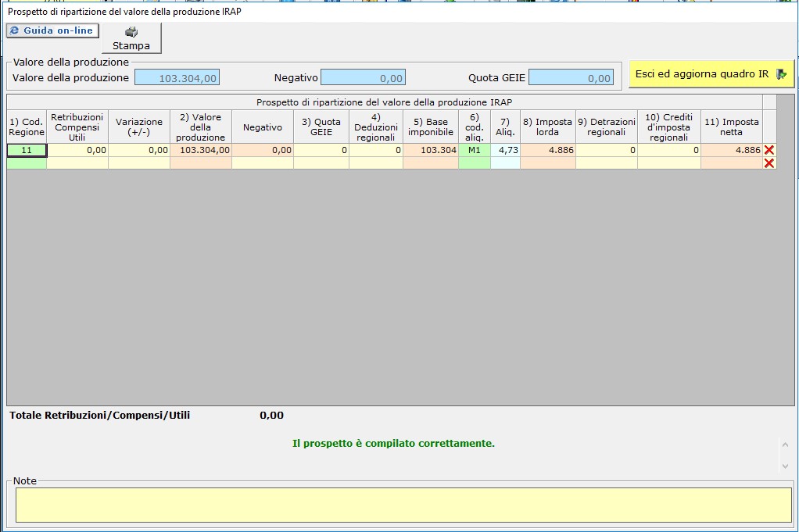Click the 'Variazione (+/-)' column header
The image size is (799, 532).
click(x=139, y=127)
